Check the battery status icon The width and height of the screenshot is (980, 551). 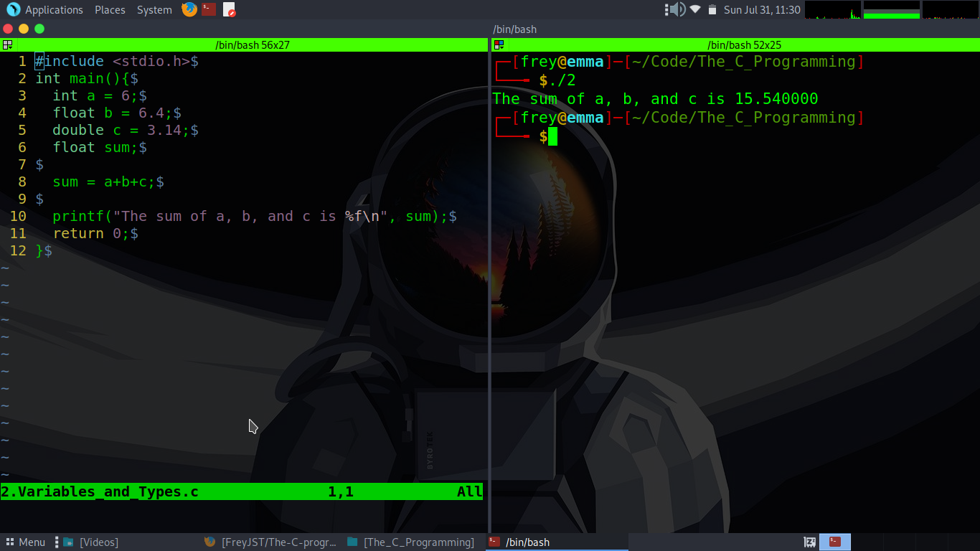coord(712,9)
